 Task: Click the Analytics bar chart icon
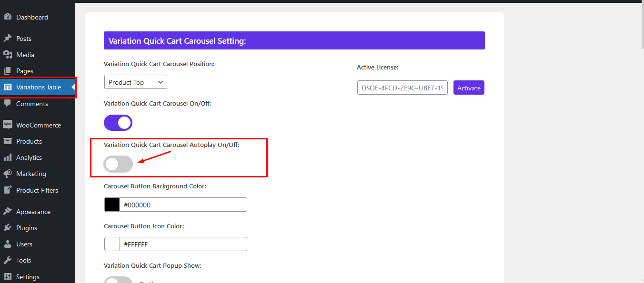point(8,157)
